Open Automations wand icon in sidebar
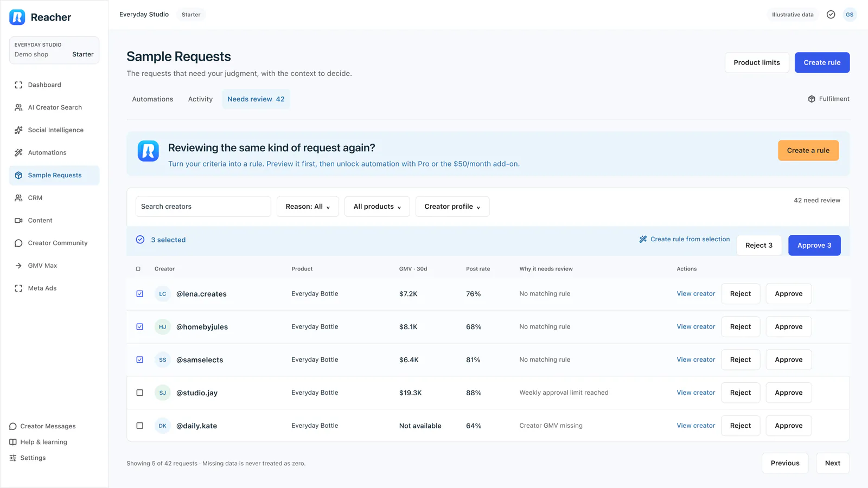The width and height of the screenshot is (868, 488). [x=18, y=153]
